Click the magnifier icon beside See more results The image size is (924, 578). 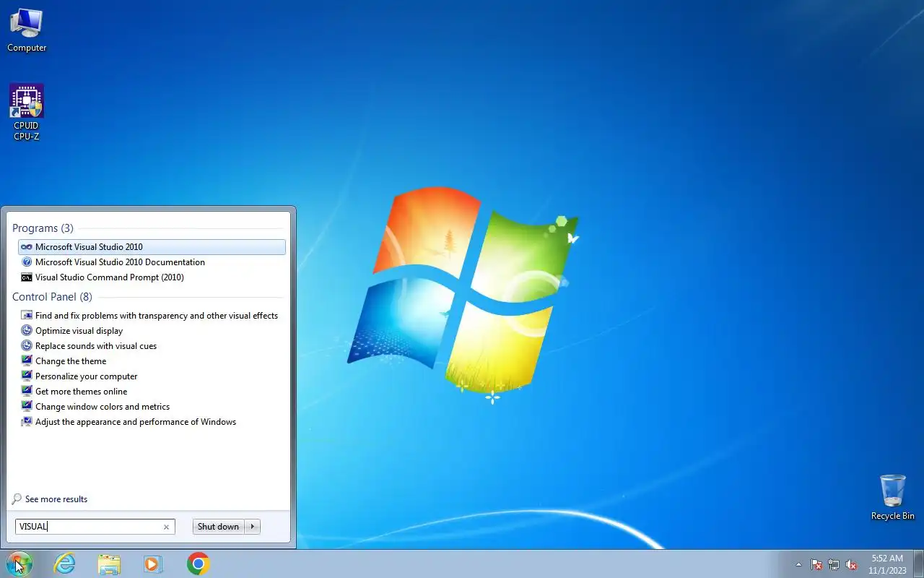17,499
